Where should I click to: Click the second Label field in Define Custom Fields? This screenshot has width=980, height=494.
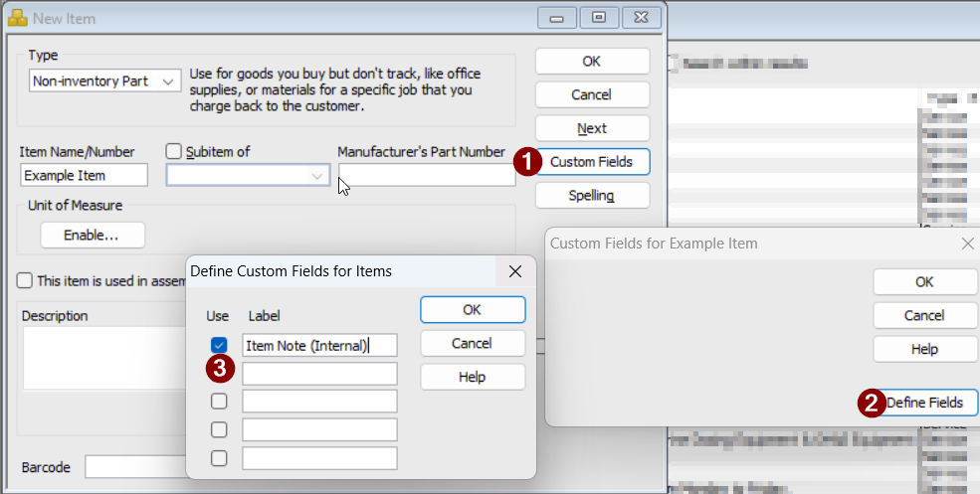(x=319, y=374)
